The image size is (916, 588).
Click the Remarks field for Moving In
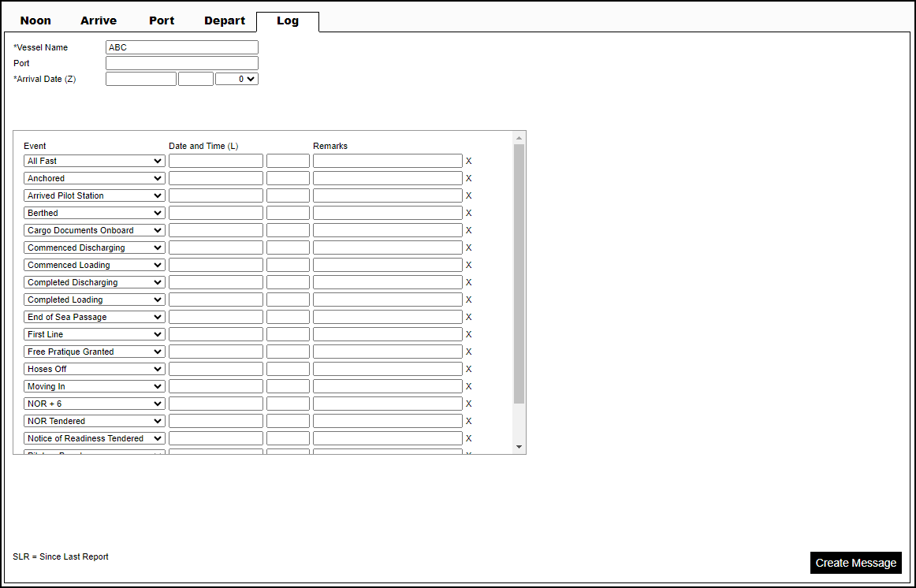(x=387, y=386)
